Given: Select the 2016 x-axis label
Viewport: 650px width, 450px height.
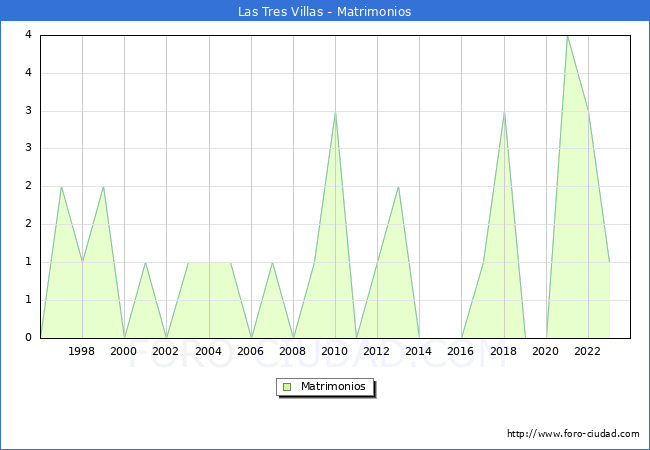Looking at the screenshot, I should click(x=461, y=351).
